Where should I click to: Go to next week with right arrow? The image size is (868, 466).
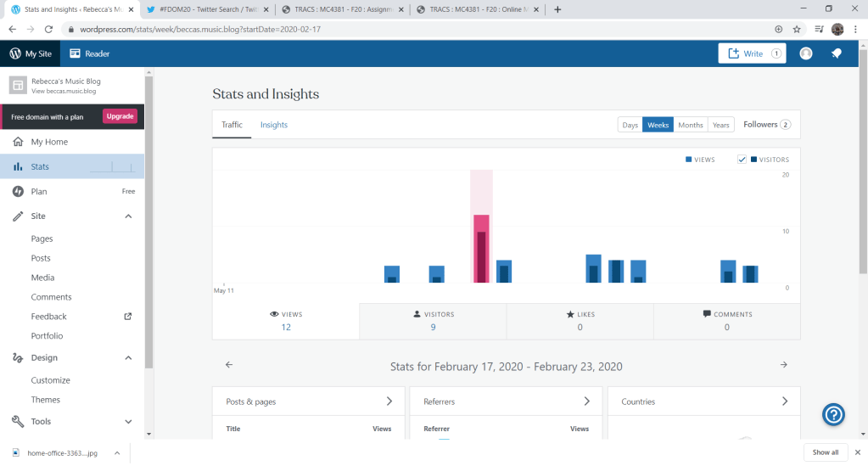(x=783, y=365)
